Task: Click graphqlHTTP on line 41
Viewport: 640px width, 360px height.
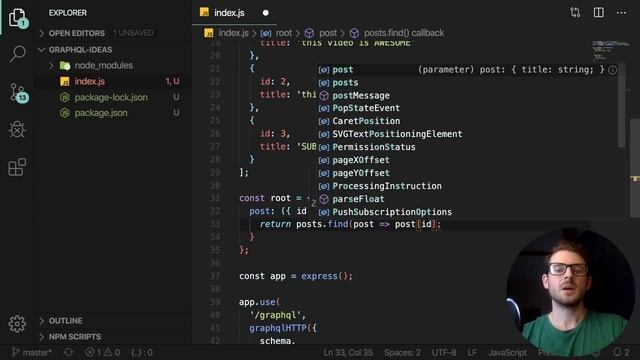Action: [x=278, y=328]
